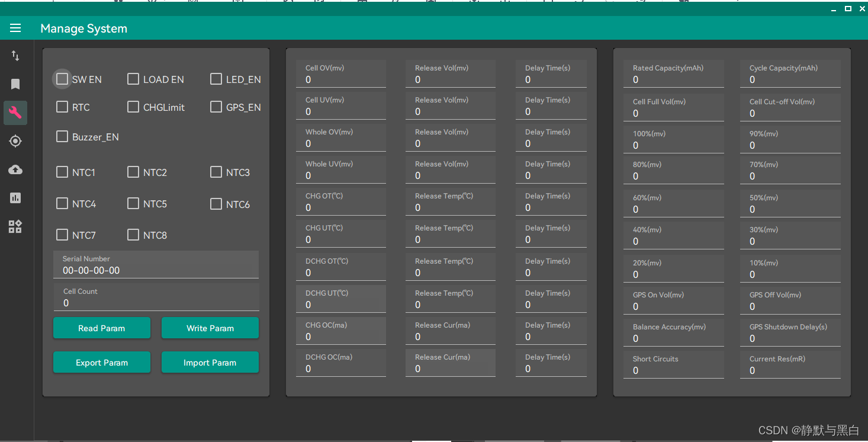Screen dimensions: 868x442
Task: Check the NTC1 checkbox
Action: [x=62, y=172]
